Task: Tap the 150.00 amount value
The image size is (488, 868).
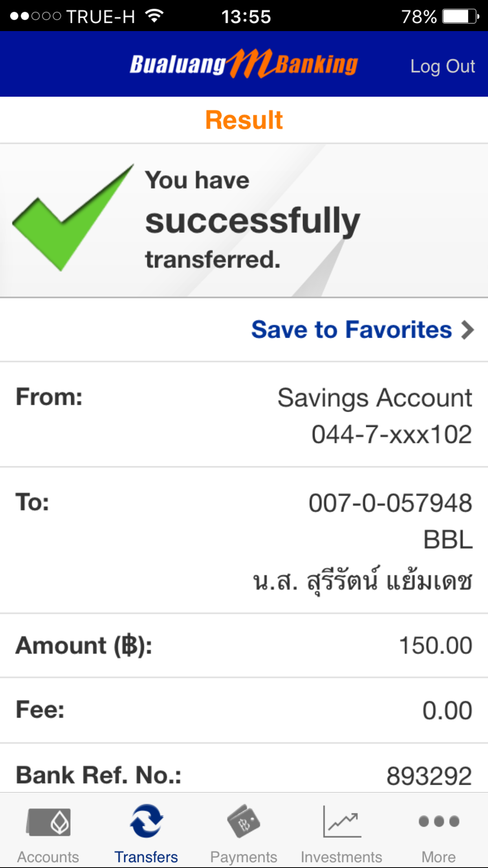Action: (x=435, y=645)
